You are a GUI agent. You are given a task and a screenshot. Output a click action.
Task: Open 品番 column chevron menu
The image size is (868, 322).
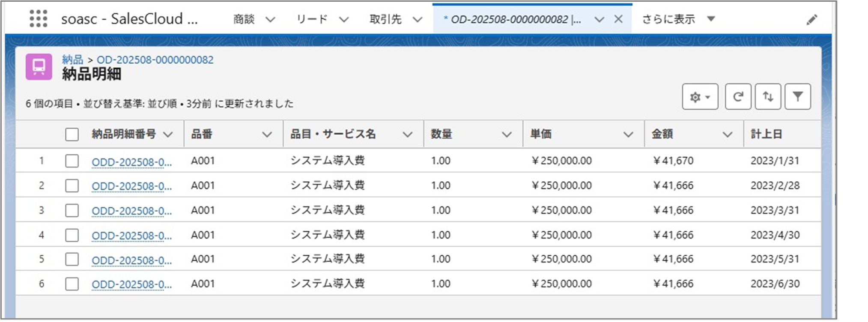(267, 135)
